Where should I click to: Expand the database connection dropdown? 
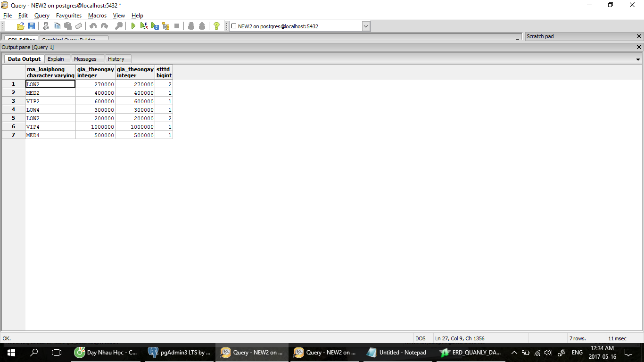tap(366, 26)
